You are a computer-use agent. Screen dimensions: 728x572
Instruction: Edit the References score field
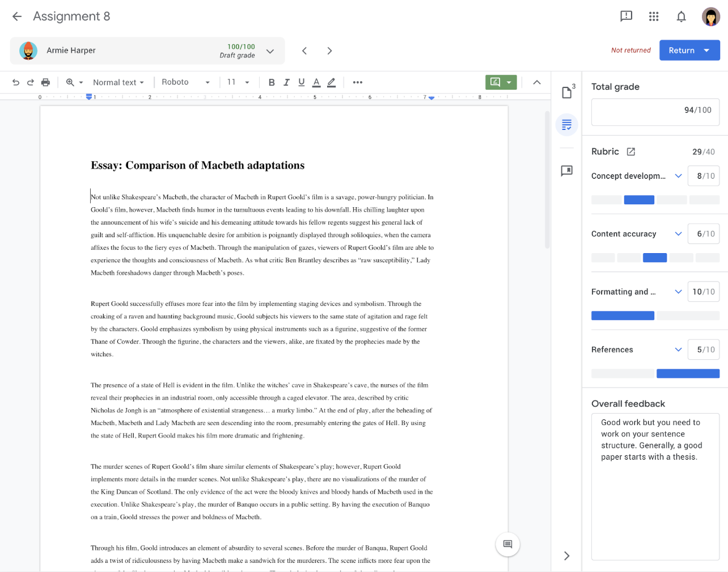pos(704,350)
